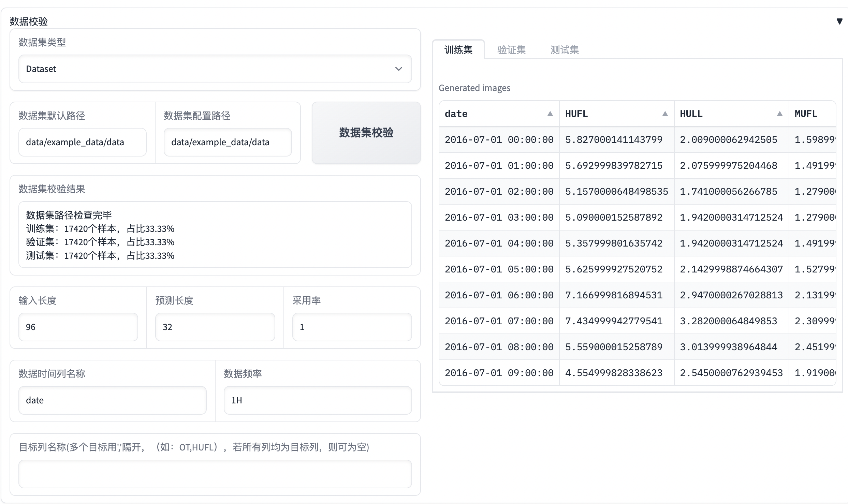
Task: Sort the date column using its sort arrow
Action: click(x=550, y=114)
